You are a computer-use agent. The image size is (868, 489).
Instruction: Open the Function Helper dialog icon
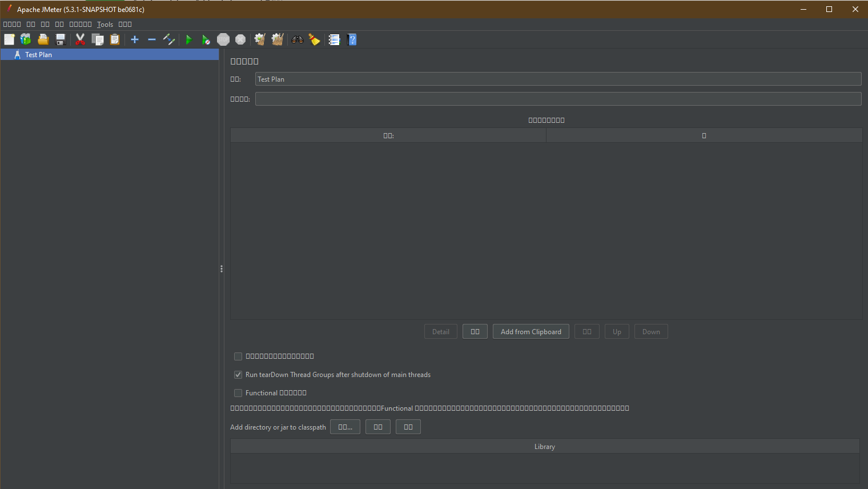(334, 39)
